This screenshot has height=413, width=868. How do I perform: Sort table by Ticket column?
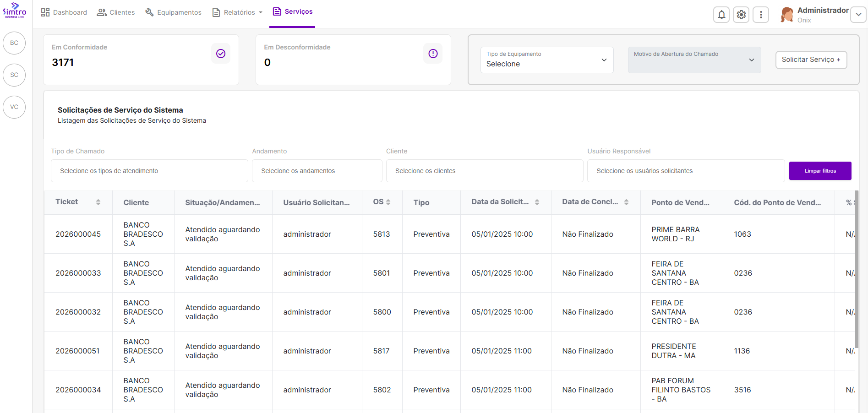[98, 202]
